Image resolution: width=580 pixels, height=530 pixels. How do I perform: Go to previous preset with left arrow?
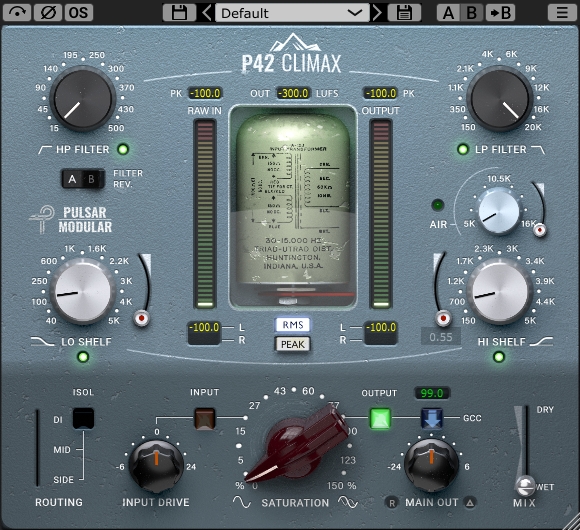click(207, 13)
